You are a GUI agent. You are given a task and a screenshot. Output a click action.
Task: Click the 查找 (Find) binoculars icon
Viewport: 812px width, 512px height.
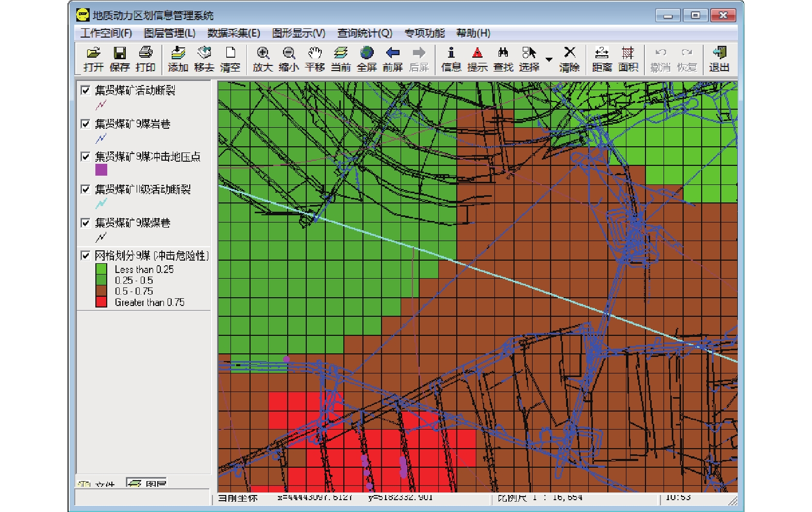[503, 59]
